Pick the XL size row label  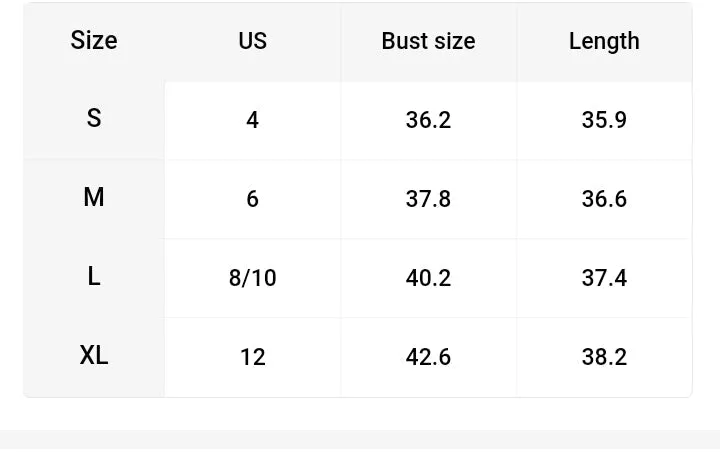(x=94, y=356)
